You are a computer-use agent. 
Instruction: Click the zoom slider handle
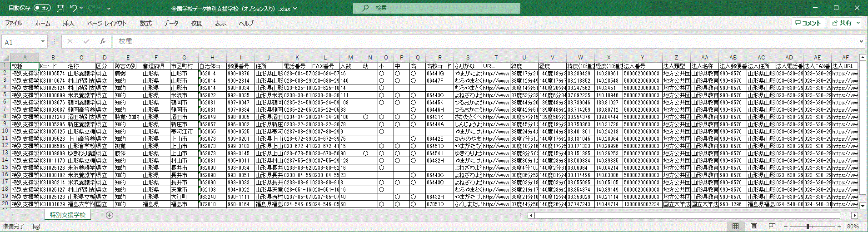coord(808,227)
